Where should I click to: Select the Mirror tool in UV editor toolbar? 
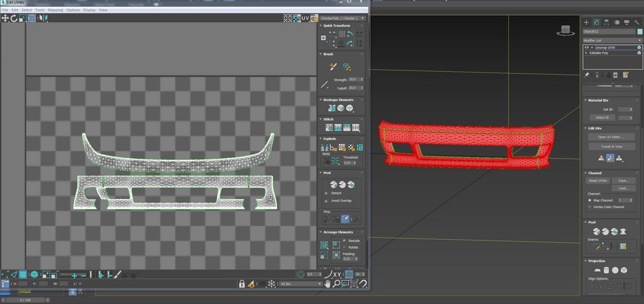coord(43,18)
